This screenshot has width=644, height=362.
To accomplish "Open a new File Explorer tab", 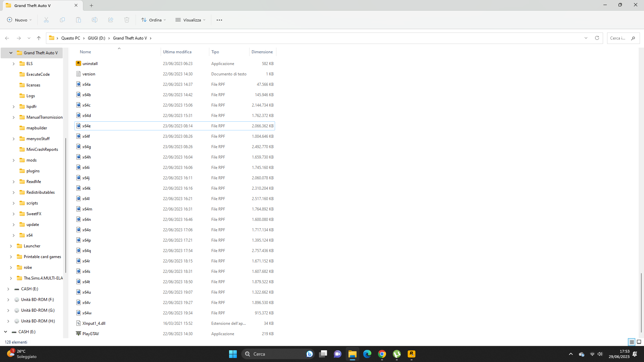I will point(92,5).
